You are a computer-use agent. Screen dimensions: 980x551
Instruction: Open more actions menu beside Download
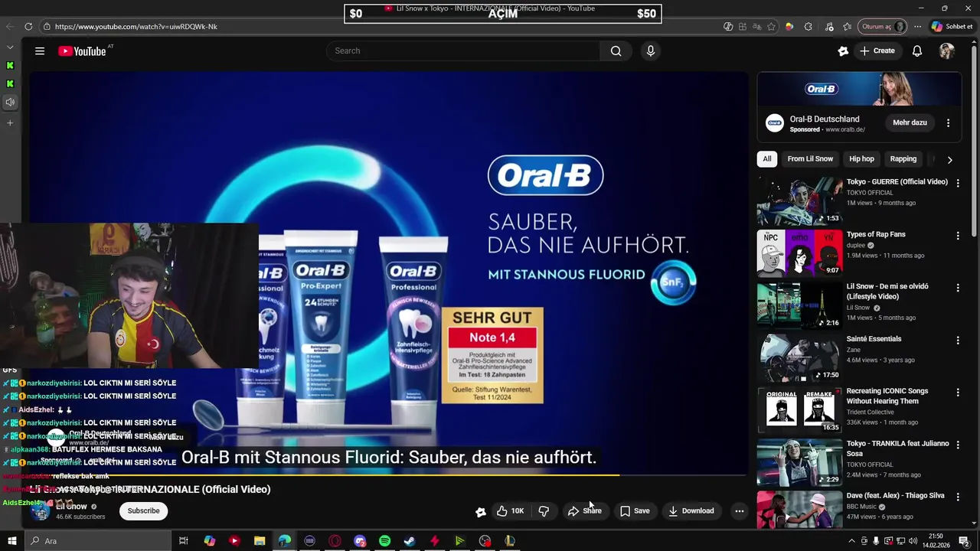739,511
